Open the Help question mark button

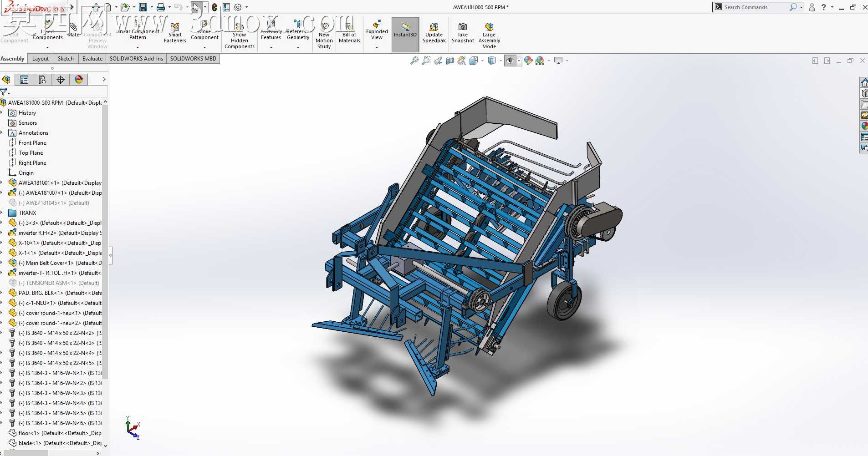(823, 7)
